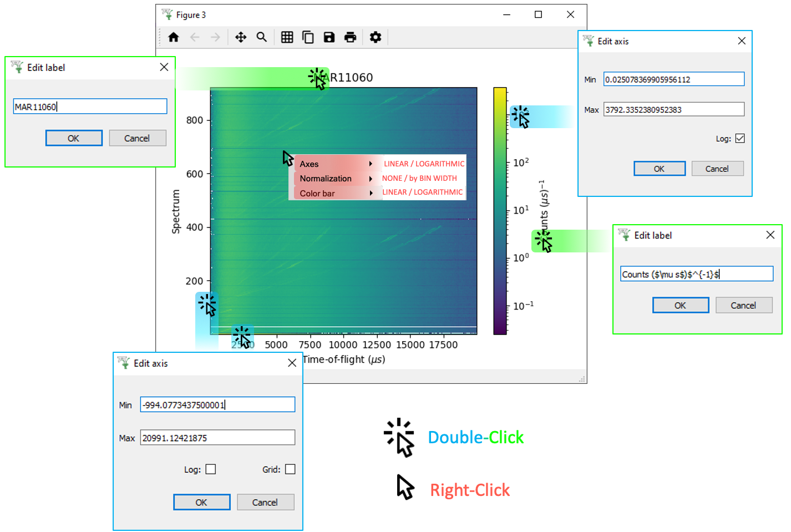
Task: Enable Log in the bottom Edit axis dialog
Action: [x=210, y=469]
